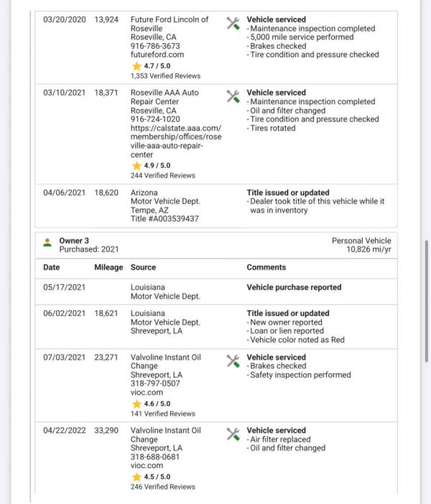The image size is (431, 504).
Task: Open the futureford.com website link
Action: point(157,54)
